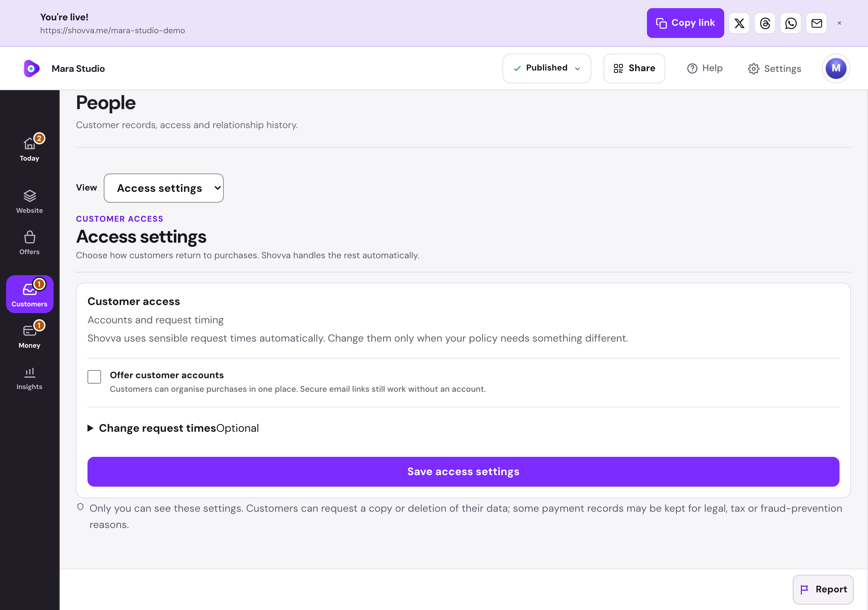Open the M profile avatar menu
The width and height of the screenshot is (868, 610).
coord(836,68)
